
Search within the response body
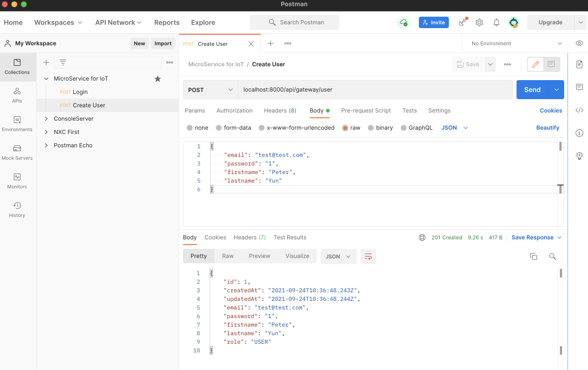tap(553, 257)
